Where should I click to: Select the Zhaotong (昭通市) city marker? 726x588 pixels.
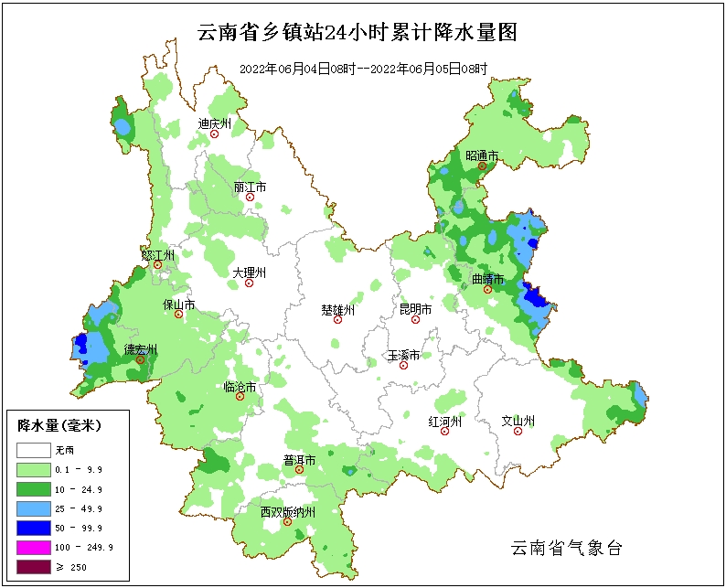[x=482, y=166]
